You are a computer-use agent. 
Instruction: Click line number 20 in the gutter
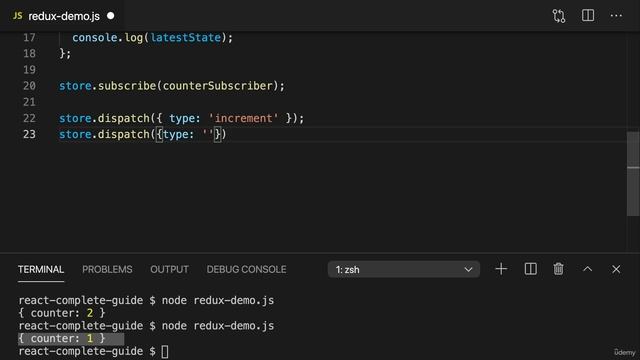(x=29, y=86)
